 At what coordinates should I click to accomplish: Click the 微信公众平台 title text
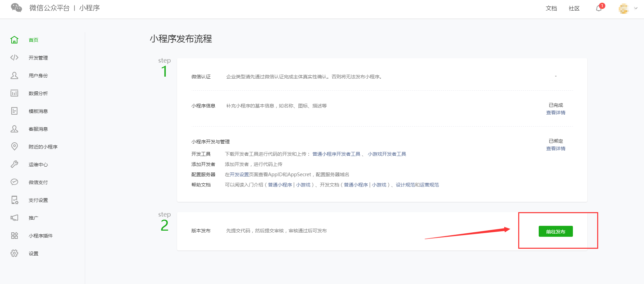(x=50, y=8)
